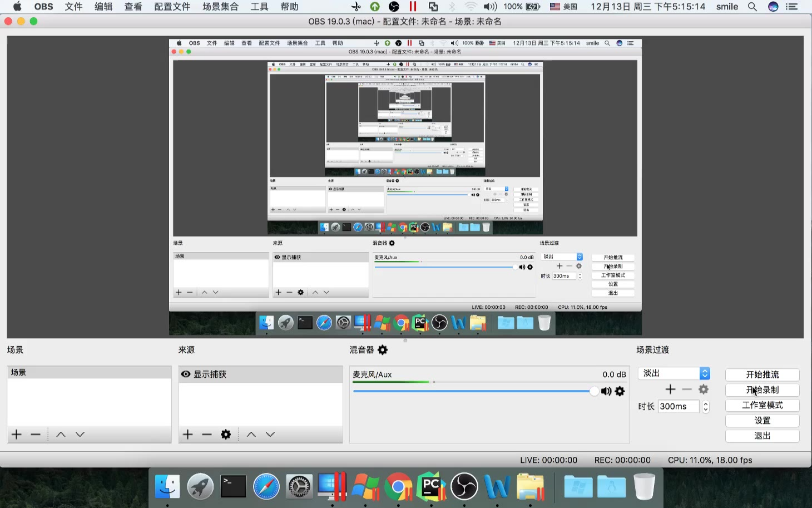
Task: Open transition properties gear under 淡出
Action: coord(704,389)
